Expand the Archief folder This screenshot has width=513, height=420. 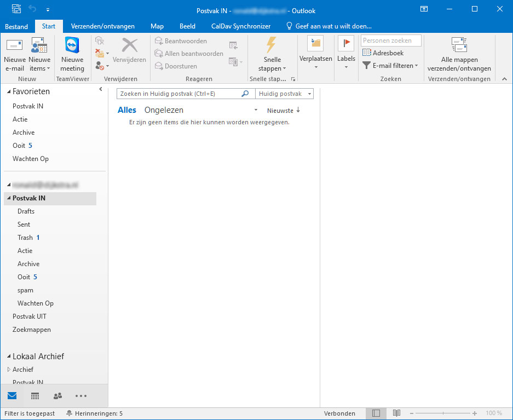pyautogui.click(x=9, y=369)
